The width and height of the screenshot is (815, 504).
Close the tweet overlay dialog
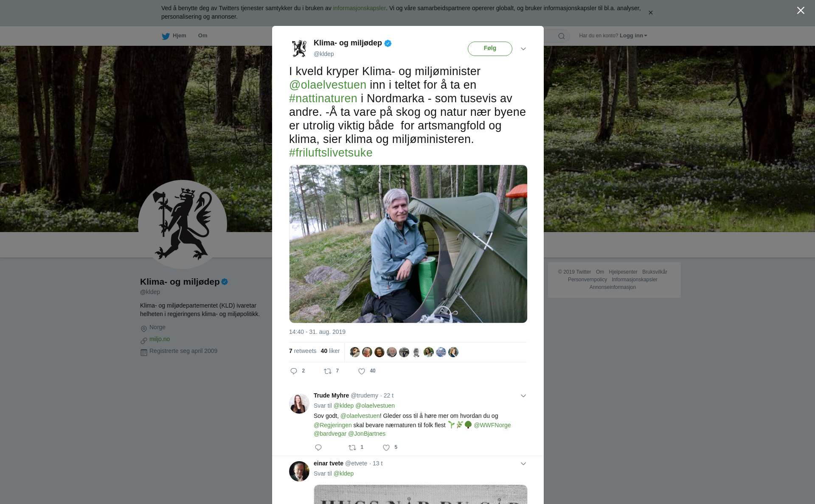coord(801,11)
